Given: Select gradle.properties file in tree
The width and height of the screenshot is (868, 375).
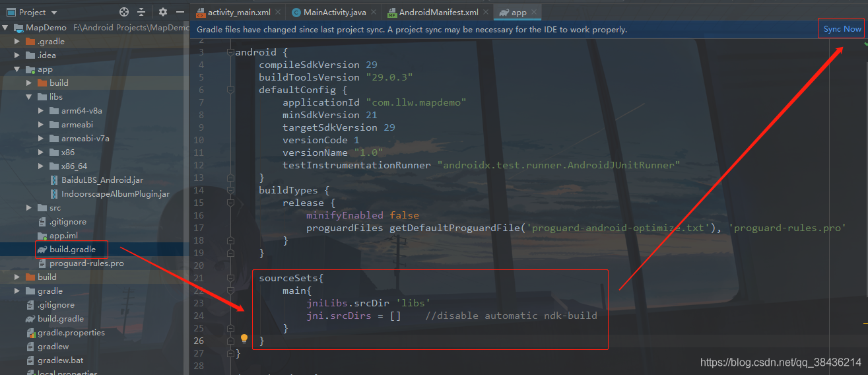Looking at the screenshot, I should tap(71, 333).
